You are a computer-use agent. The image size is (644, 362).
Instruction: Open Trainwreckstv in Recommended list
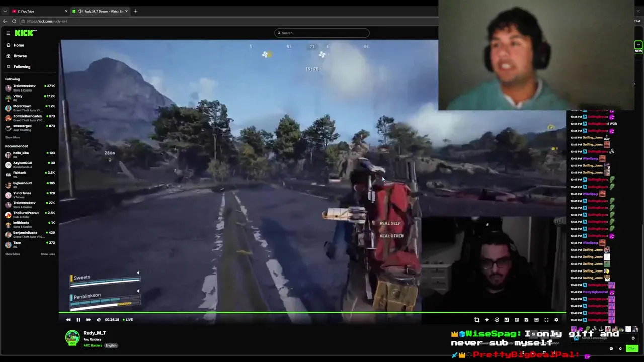(30, 205)
